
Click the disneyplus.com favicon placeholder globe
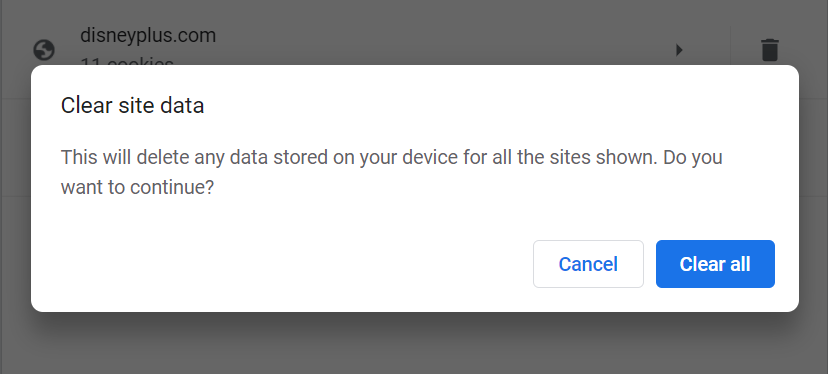[x=44, y=50]
